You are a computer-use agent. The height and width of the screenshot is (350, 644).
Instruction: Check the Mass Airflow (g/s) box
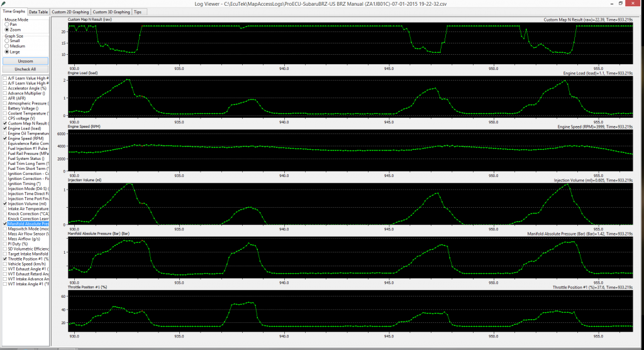tap(6, 239)
